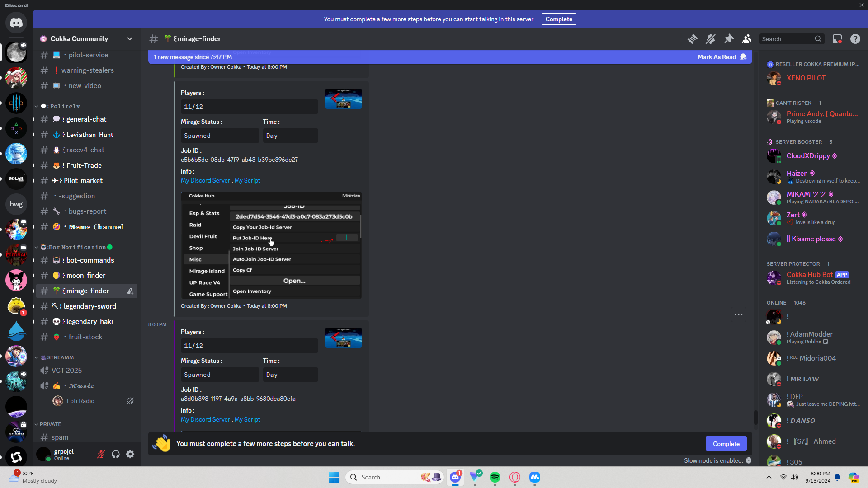This screenshot has height=488, width=868.
Task: Click Cokka Hub Bot avatar in member list
Action: click(774, 277)
